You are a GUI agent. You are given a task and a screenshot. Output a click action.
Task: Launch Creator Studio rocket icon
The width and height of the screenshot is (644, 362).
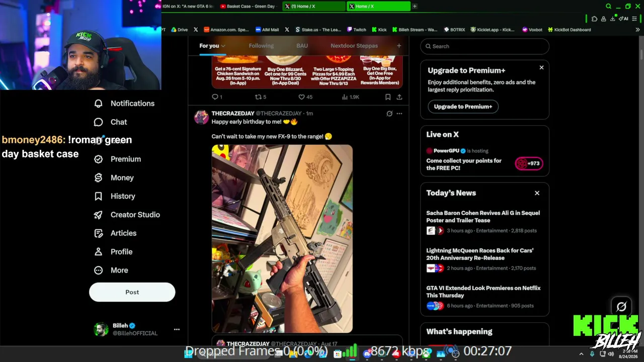coord(99,215)
